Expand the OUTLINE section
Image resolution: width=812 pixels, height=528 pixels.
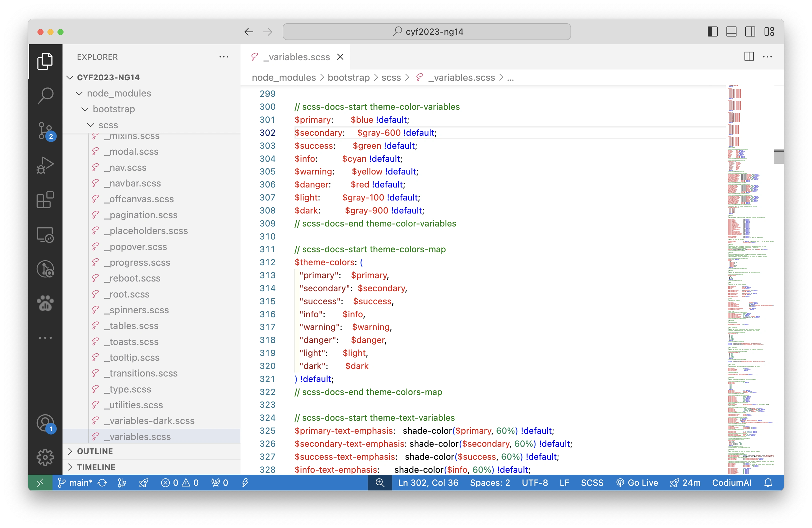coord(95,451)
